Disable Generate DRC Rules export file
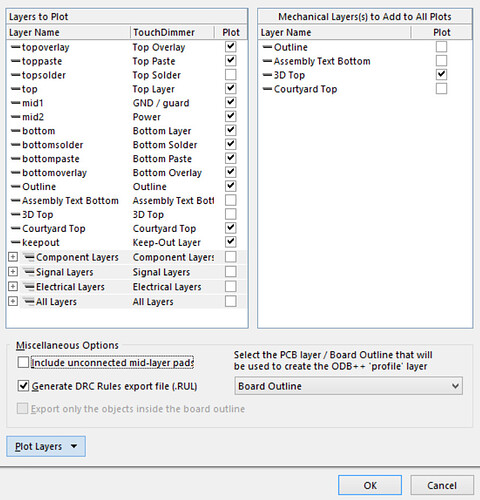The width and height of the screenshot is (480, 500). click(x=23, y=386)
